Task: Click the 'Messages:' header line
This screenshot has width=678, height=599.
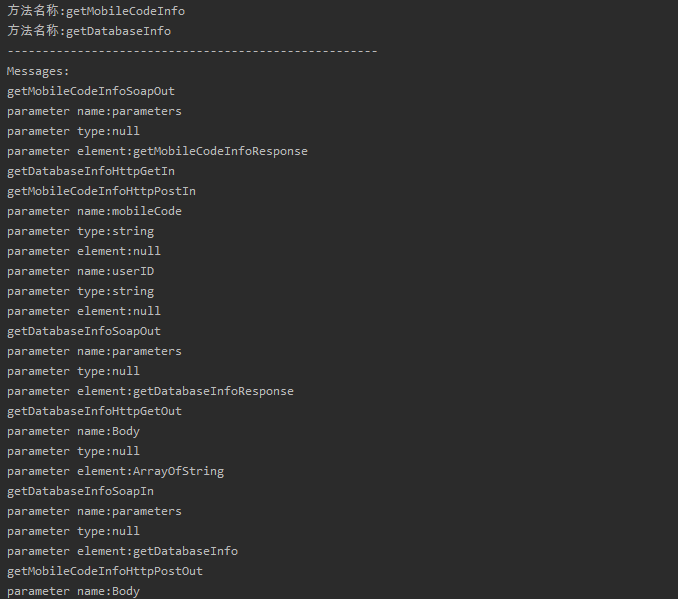Action: pos(38,71)
